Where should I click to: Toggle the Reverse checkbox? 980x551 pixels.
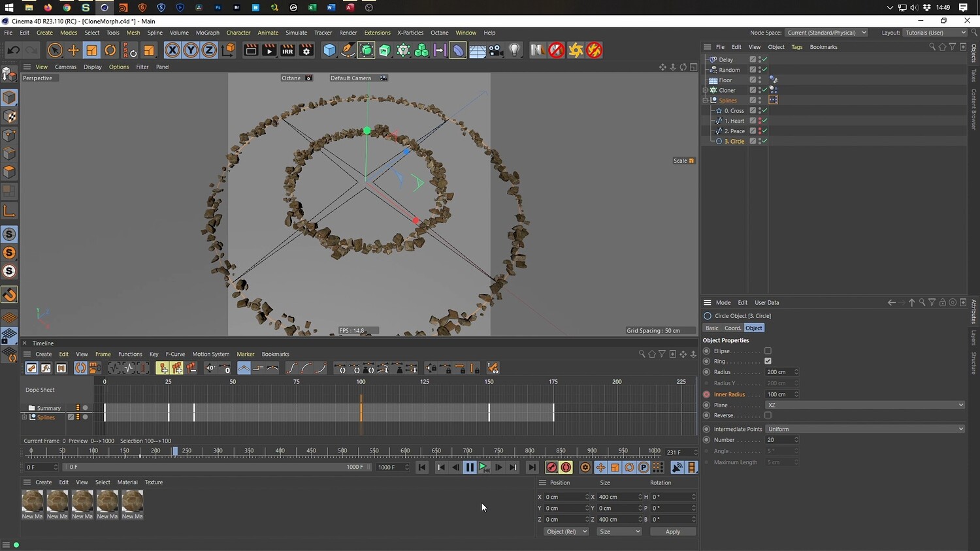768,415
